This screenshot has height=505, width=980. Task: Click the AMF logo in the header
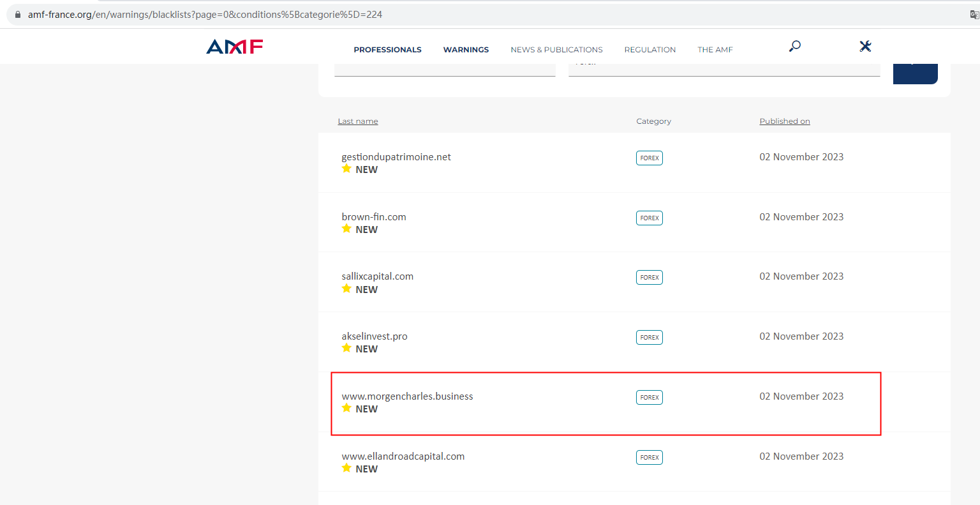point(234,47)
